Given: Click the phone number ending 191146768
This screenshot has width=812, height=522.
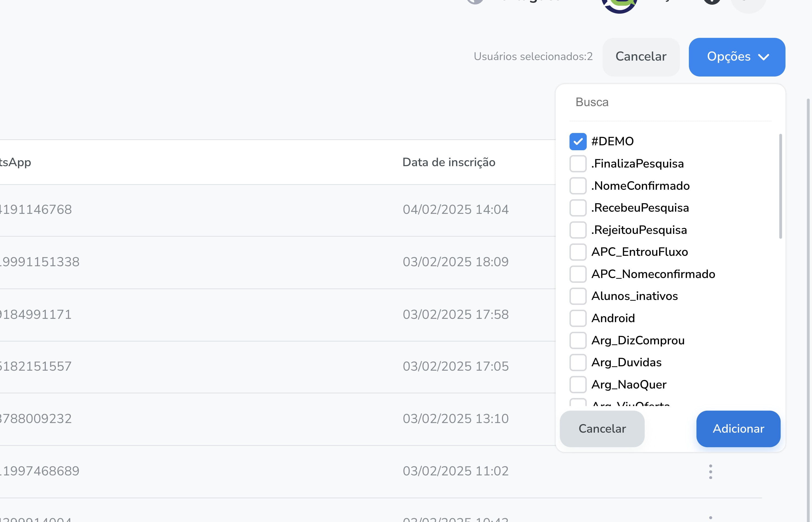Looking at the screenshot, I should 36,209.
